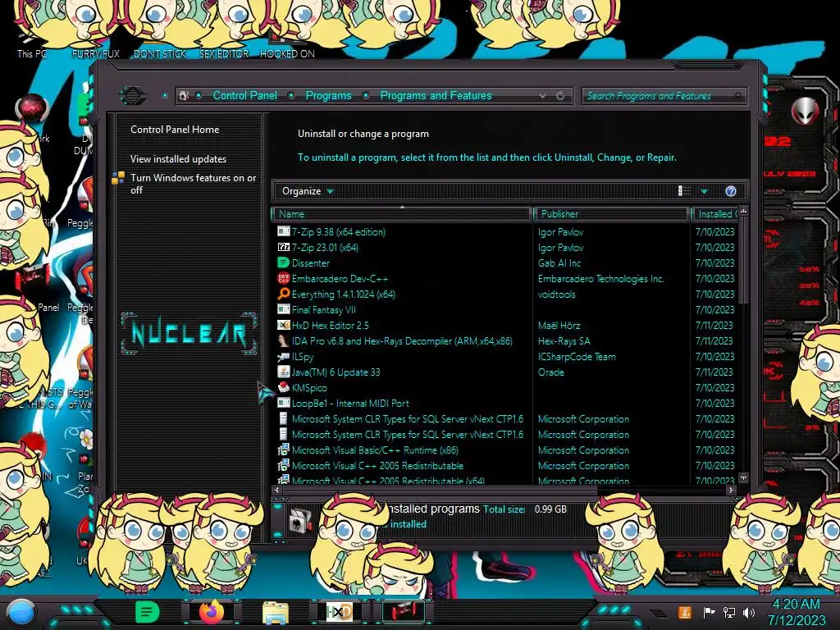Image resolution: width=840 pixels, height=630 pixels.
Task: Click the Java update tray icon
Action: click(684, 612)
